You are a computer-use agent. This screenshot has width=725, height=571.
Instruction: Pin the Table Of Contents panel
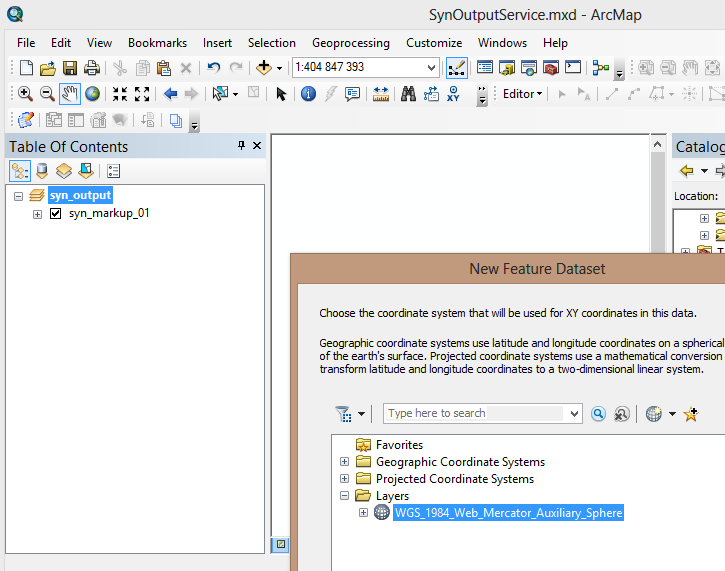(x=241, y=146)
